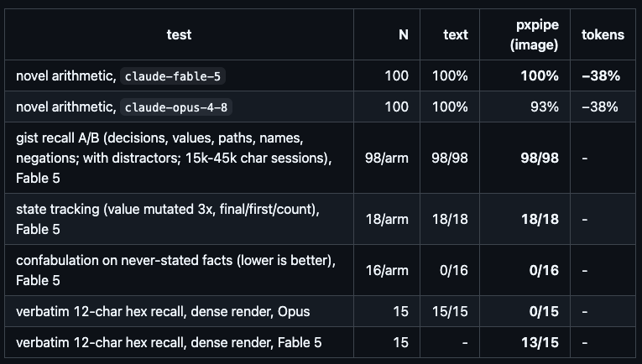The width and height of the screenshot is (642, 364).
Task: Click the confabulation on never-stated facts row
Action: pyautogui.click(x=321, y=270)
